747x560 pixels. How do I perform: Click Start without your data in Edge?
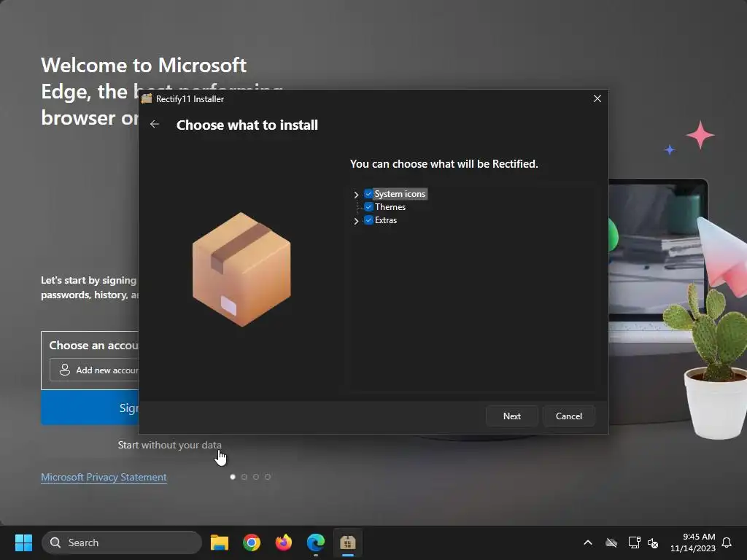click(x=169, y=445)
